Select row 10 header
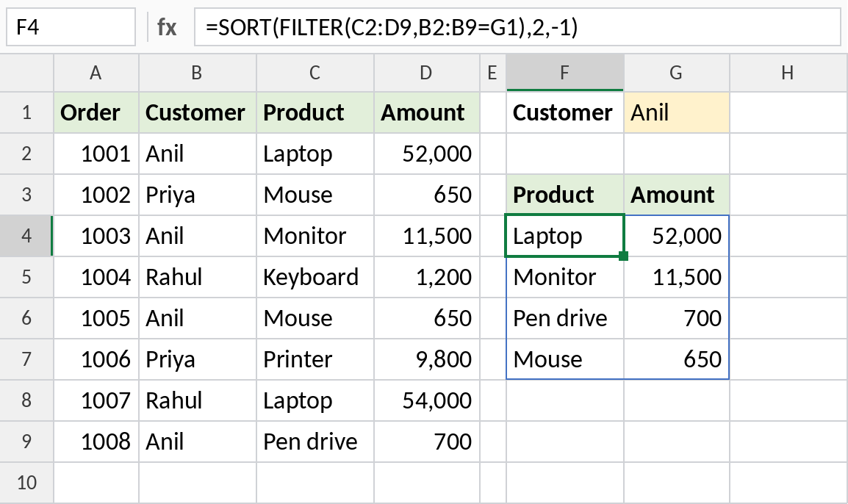Screen dimensions: 848x504 click(26, 483)
